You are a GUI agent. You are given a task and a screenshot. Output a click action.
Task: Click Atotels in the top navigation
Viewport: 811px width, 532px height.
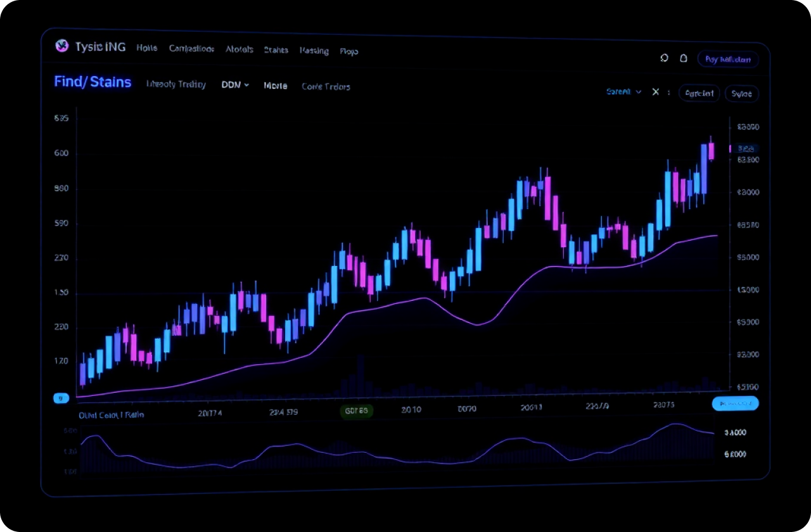click(239, 49)
